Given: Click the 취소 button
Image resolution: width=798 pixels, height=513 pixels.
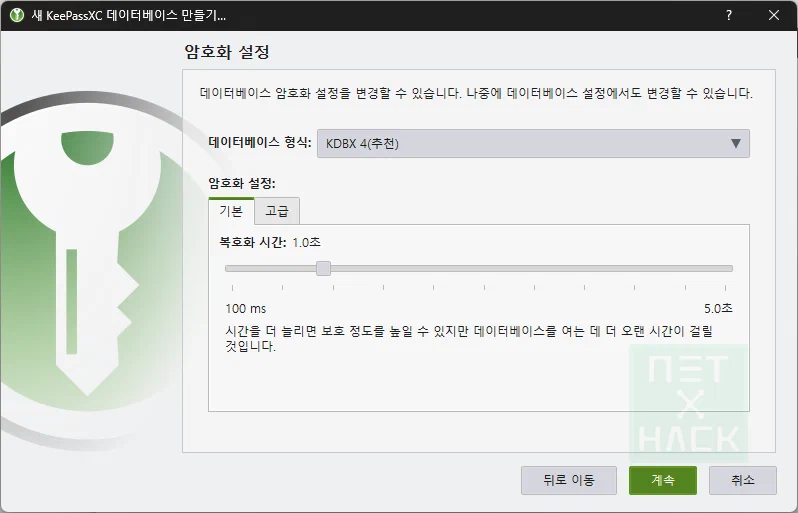Looking at the screenshot, I should pos(743,480).
